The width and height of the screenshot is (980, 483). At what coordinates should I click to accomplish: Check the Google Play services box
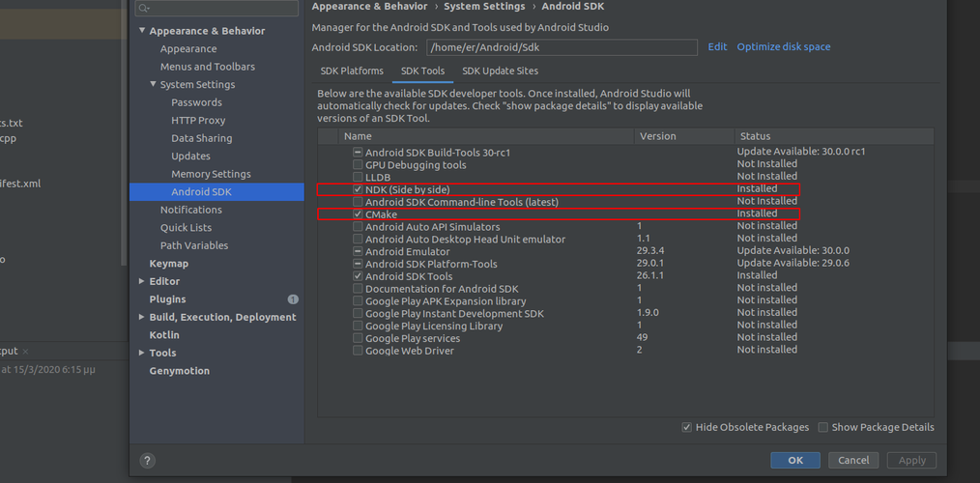tap(358, 338)
